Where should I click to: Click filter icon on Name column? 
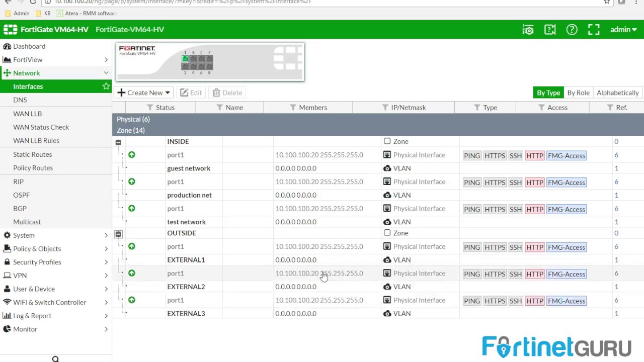click(x=219, y=108)
